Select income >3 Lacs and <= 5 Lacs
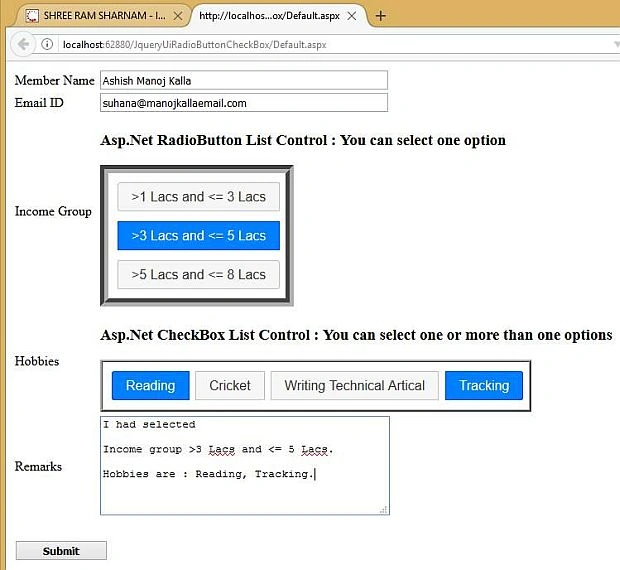The width and height of the screenshot is (620, 570). pyautogui.click(x=198, y=236)
